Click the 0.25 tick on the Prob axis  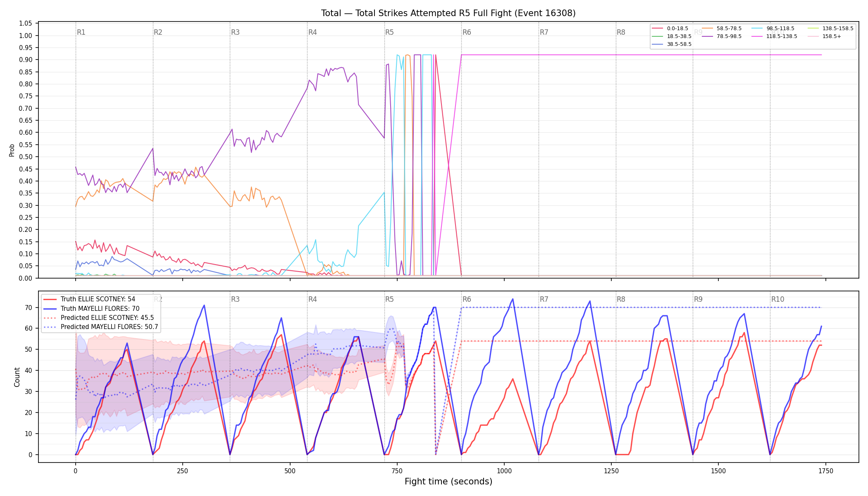(26, 217)
